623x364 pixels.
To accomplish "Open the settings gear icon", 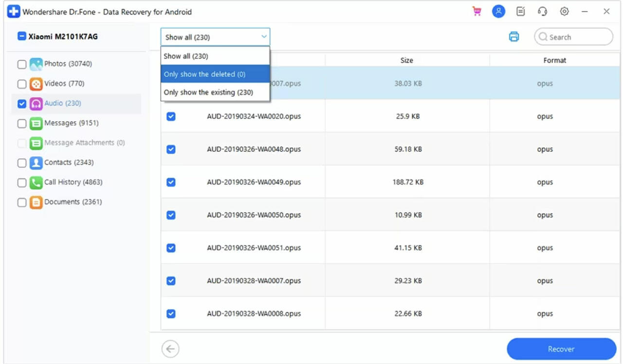I will (x=564, y=12).
